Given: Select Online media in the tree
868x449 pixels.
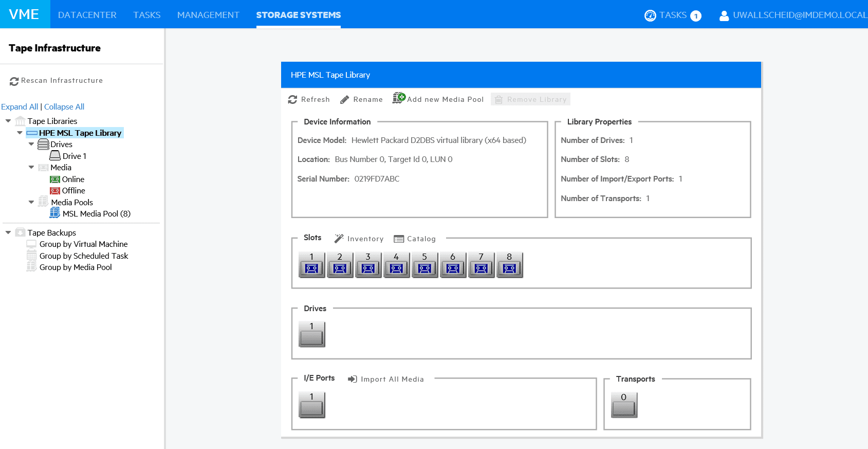Looking at the screenshot, I should (x=73, y=179).
